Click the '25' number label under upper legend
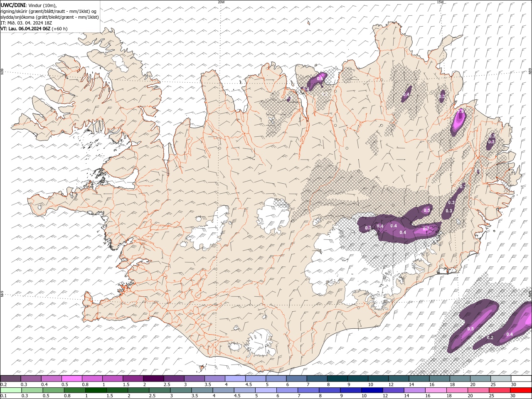 point(493,384)
